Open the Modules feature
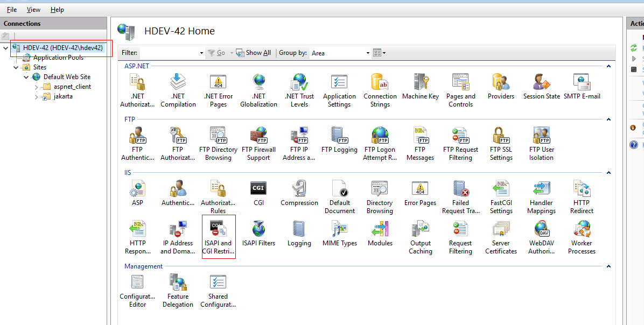 coord(380,234)
